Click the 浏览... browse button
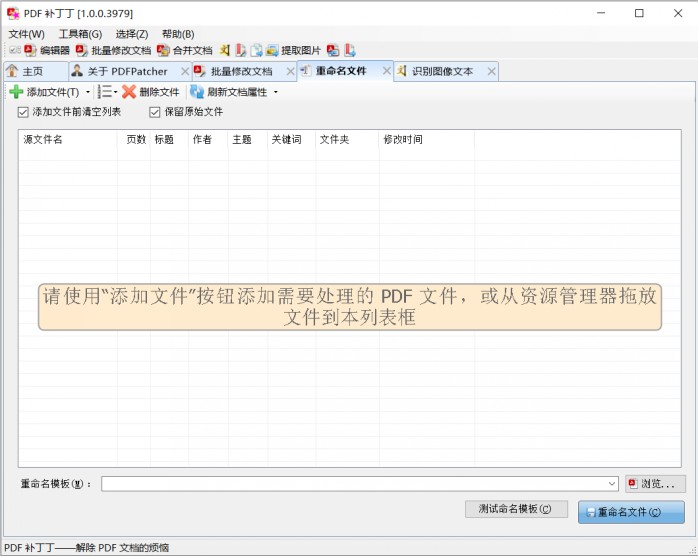698x556 pixels. (655, 483)
